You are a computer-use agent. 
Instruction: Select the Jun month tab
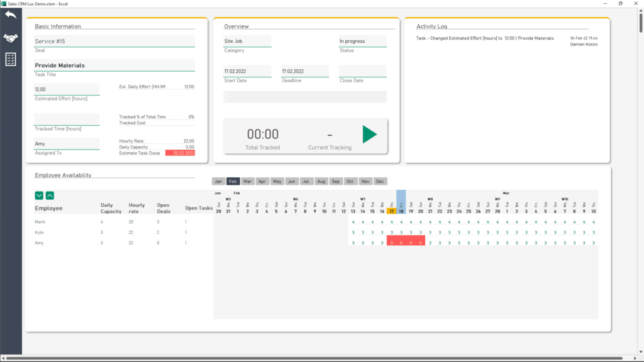(291, 181)
